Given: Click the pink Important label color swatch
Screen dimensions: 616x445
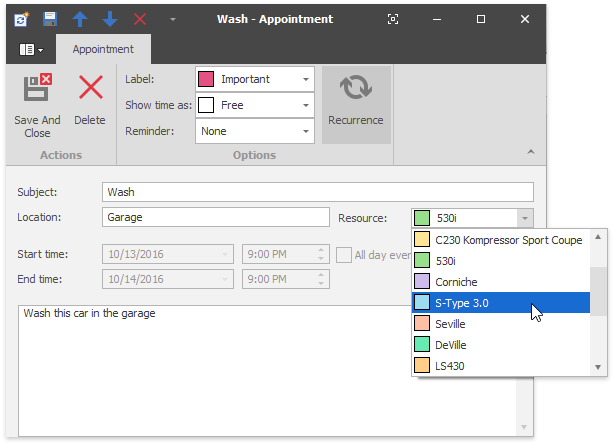Looking at the screenshot, I should pos(207,79).
